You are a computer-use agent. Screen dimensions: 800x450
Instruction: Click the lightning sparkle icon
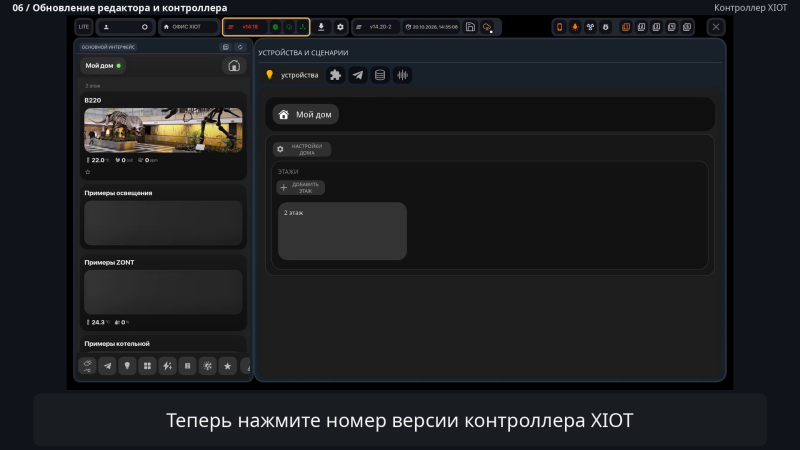[167, 366]
